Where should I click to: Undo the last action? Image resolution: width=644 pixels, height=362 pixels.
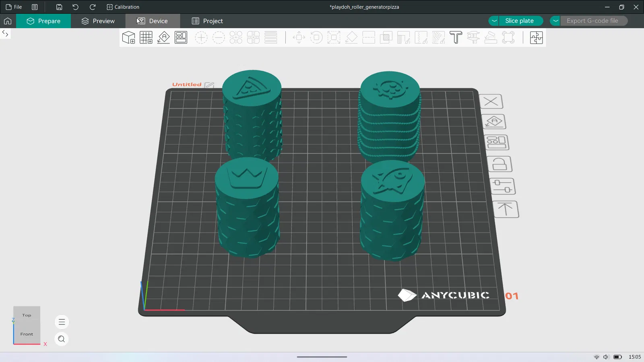click(76, 7)
